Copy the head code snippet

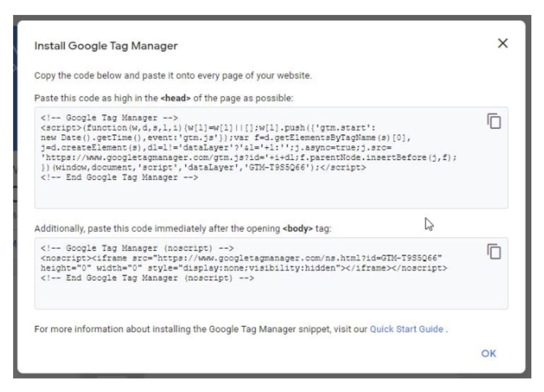tap(494, 121)
